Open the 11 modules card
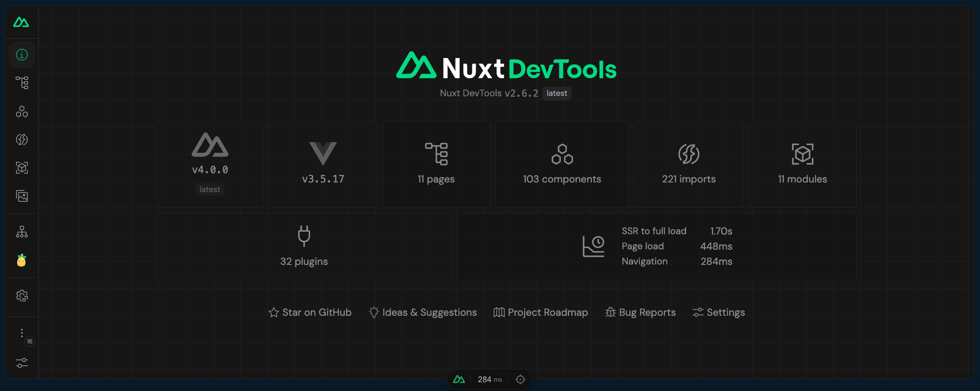This screenshot has width=980, height=391. (x=802, y=164)
